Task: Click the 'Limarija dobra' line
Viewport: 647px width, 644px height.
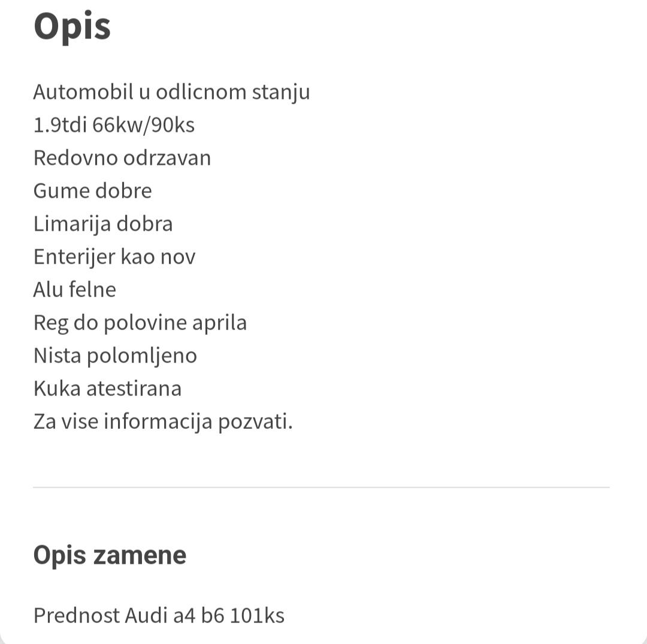Action: 103,225
